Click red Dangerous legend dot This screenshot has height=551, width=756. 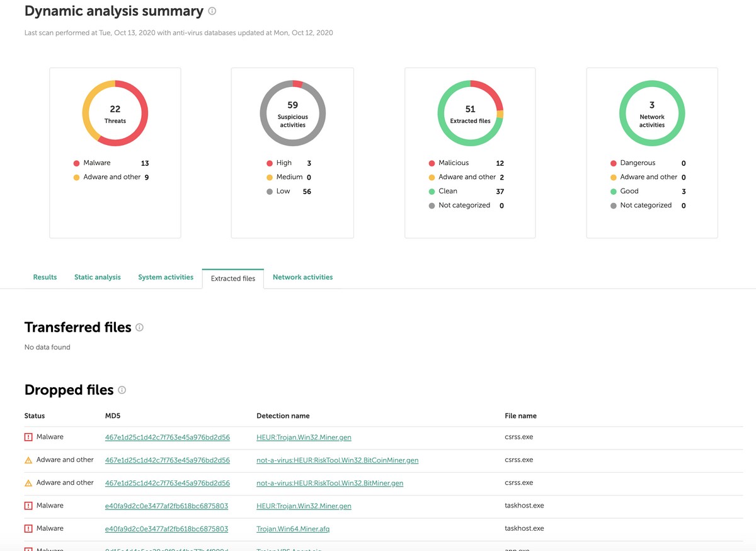tap(613, 163)
